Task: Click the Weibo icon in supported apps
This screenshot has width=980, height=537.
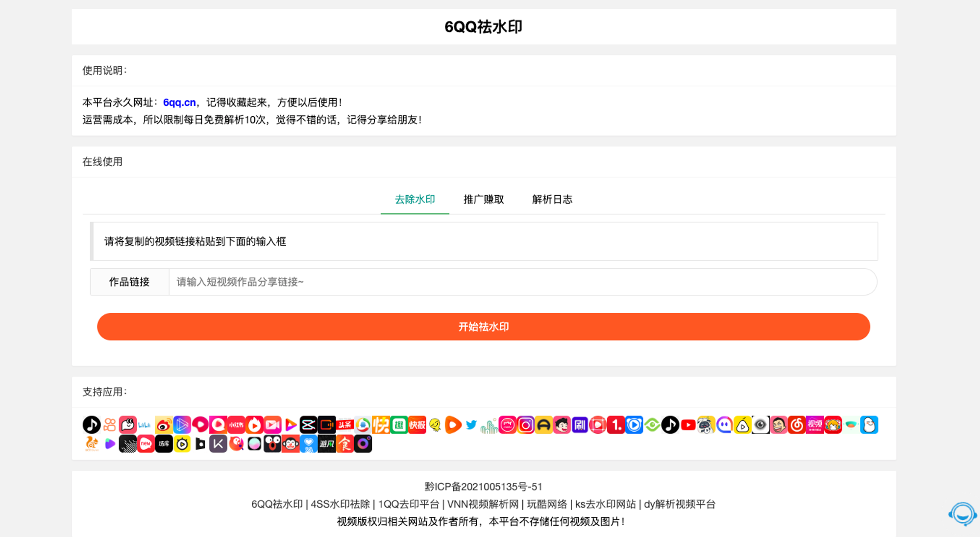Action: 164,425
